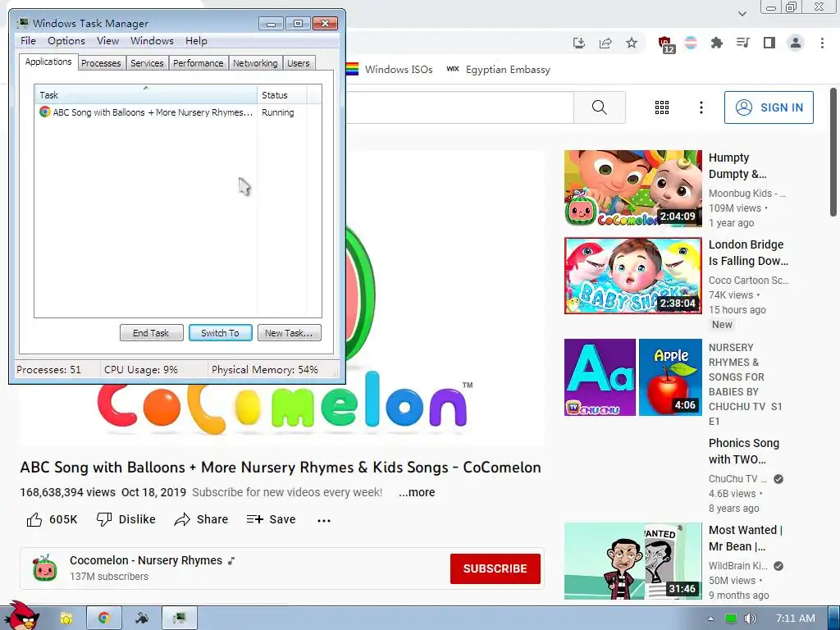The width and height of the screenshot is (840, 630).
Task: Open the View menu in Task Manager
Action: (x=107, y=41)
